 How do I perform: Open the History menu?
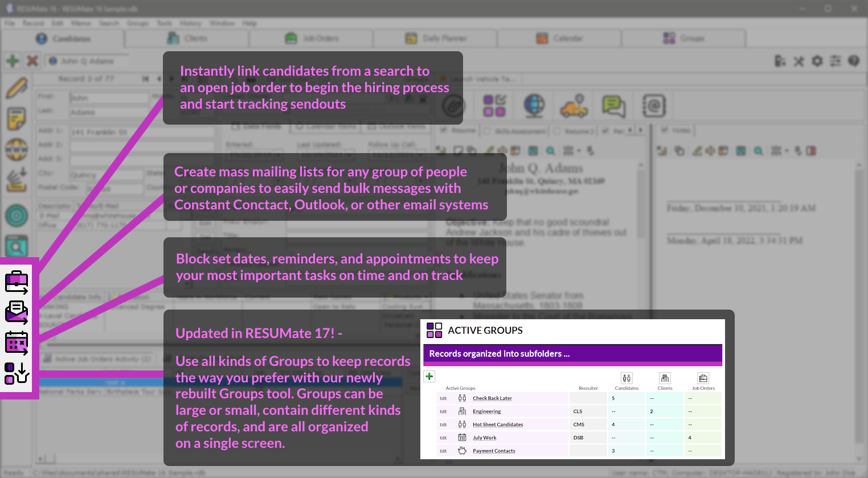coord(190,23)
